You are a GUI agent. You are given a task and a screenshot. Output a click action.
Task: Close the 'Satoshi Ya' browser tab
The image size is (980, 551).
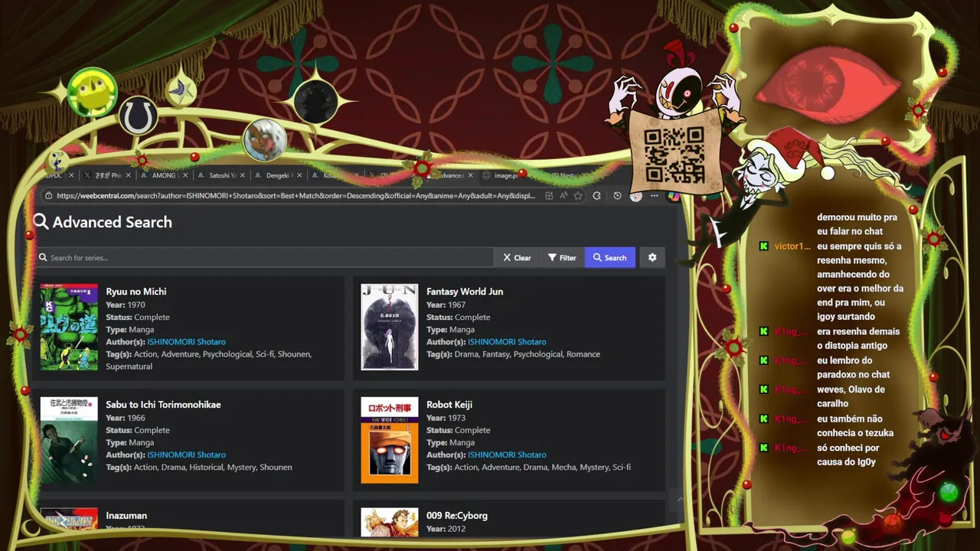(243, 175)
